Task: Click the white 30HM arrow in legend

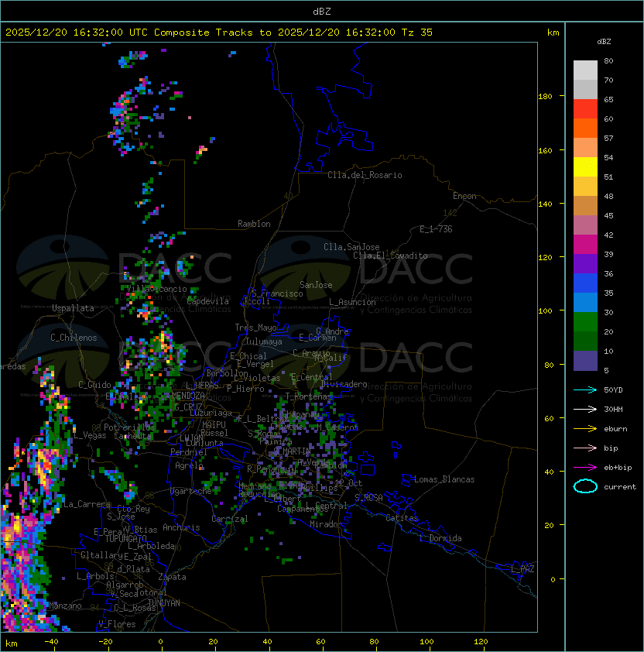Action: [585, 409]
